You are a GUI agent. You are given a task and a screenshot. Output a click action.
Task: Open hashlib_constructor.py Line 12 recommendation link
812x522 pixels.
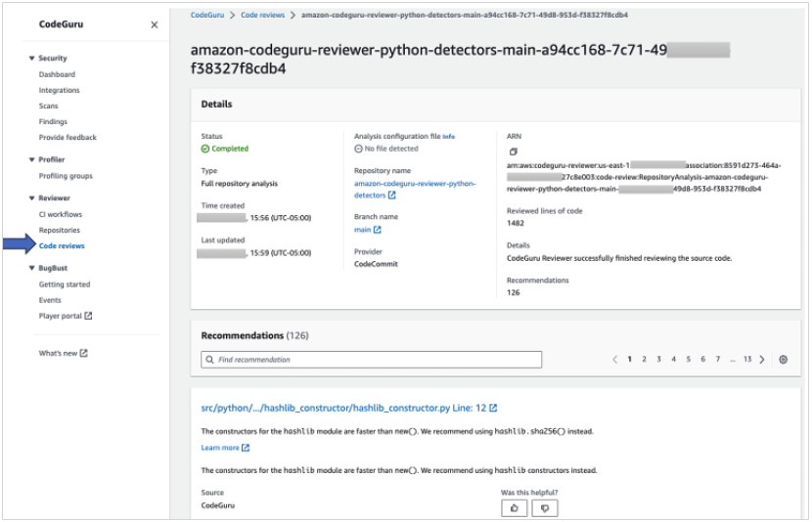tap(343, 409)
